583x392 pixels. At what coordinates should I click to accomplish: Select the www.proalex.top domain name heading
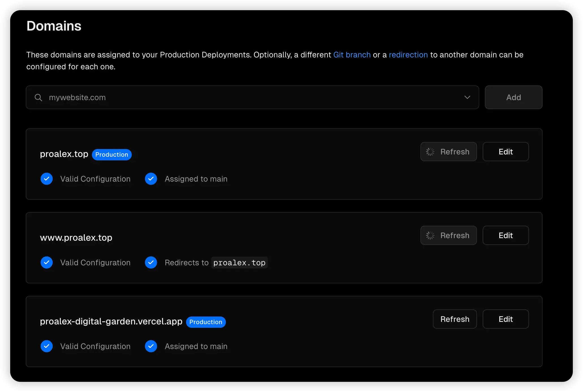76,238
